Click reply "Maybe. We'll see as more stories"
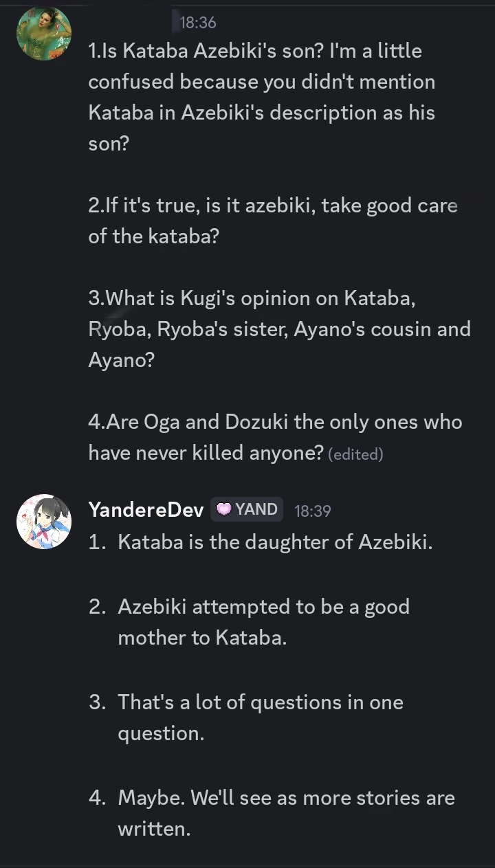495x868 pixels. tap(286, 813)
